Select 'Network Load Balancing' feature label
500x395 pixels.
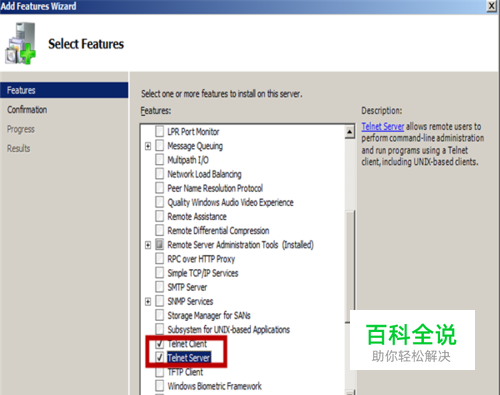[204, 174]
